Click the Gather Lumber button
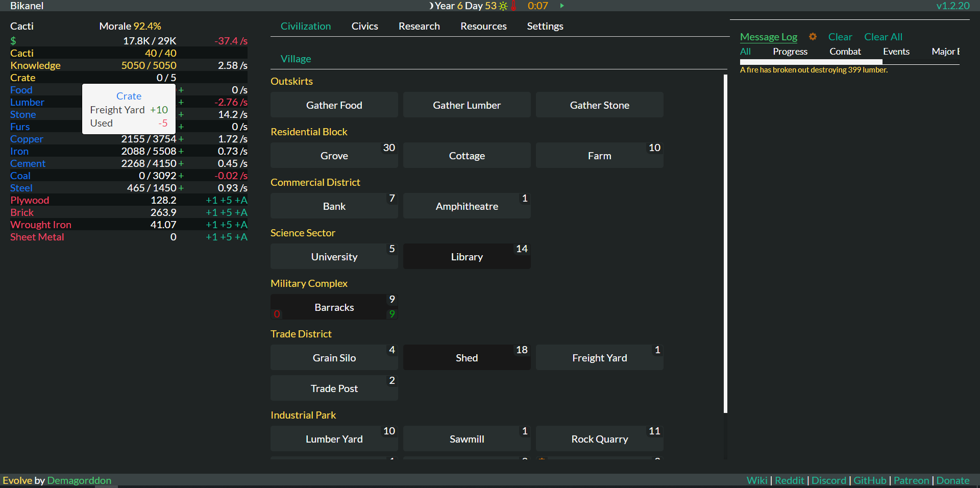This screenshot has width=980, height=488. pos(467,105)
